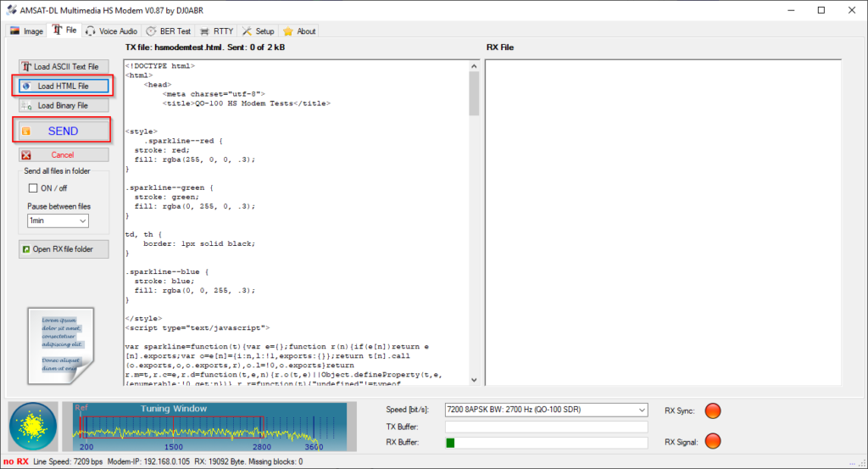Cancel the file transmission

[64, 155]
